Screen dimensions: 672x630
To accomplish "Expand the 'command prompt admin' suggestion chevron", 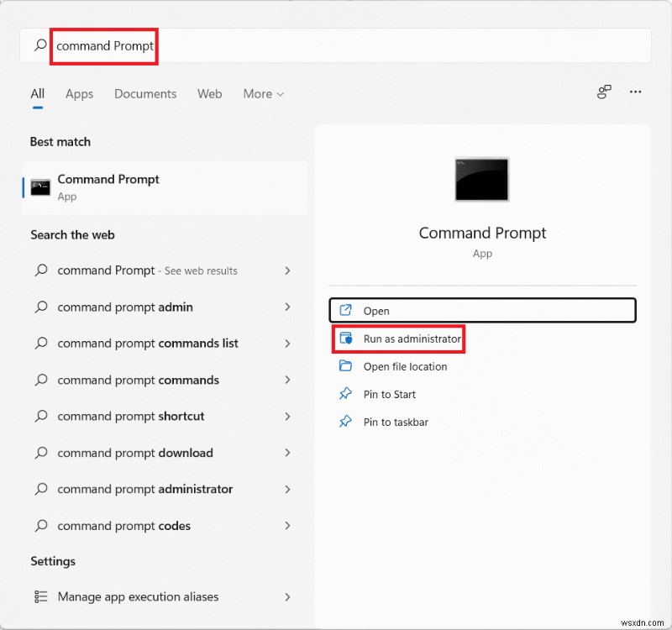I will tap(287, 307).
